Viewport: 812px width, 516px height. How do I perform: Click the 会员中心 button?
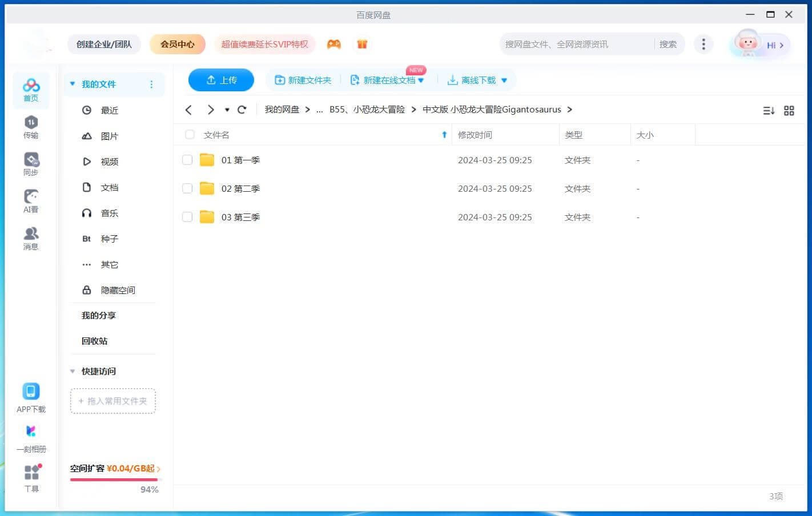tap(177, 44)
